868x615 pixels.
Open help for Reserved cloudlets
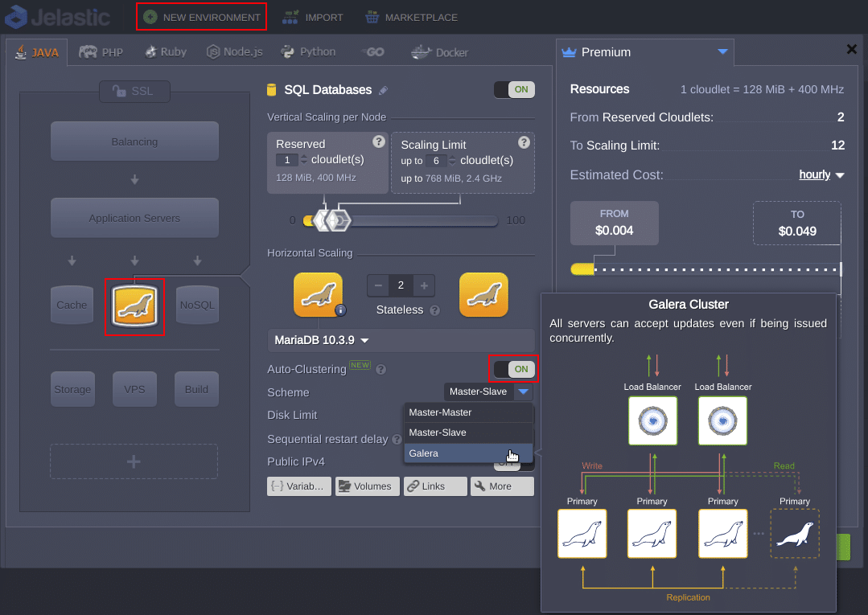tap(379, 141)
